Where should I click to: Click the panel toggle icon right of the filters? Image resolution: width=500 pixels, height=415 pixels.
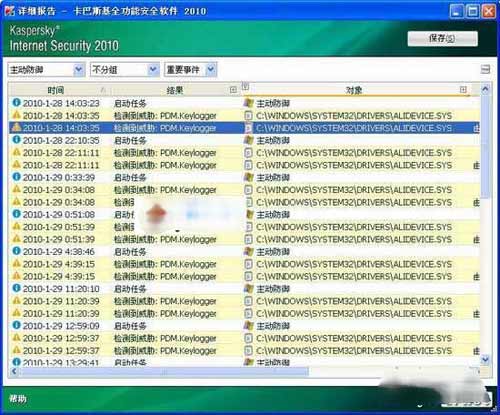point(485,69)
